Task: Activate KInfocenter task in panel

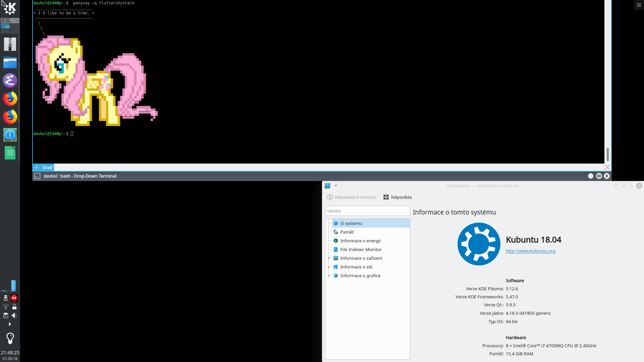Action: tap(10, 135)
